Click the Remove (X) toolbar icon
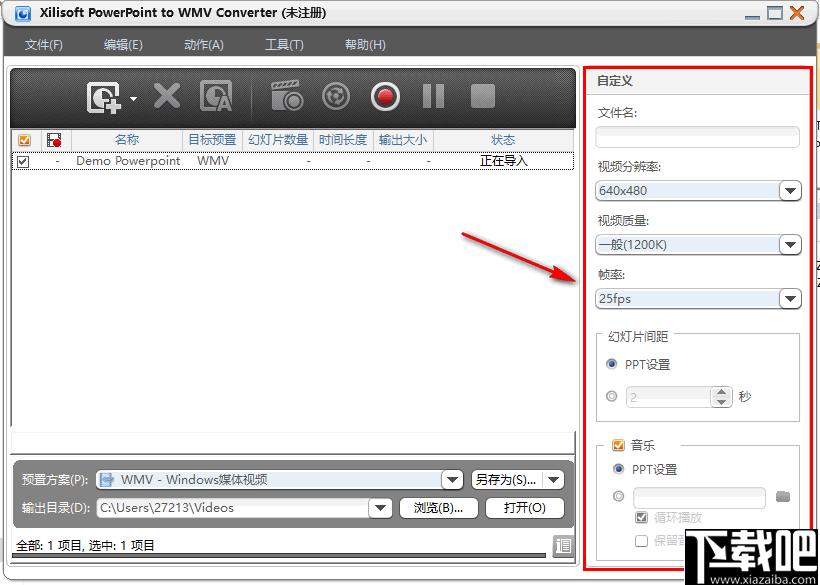 coord(167,96)
